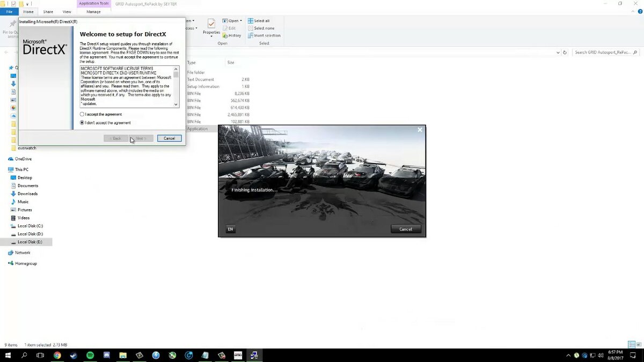Open Task View from taskbar
Viewport: 644px width, 362px height.
(x=40, y=355)
